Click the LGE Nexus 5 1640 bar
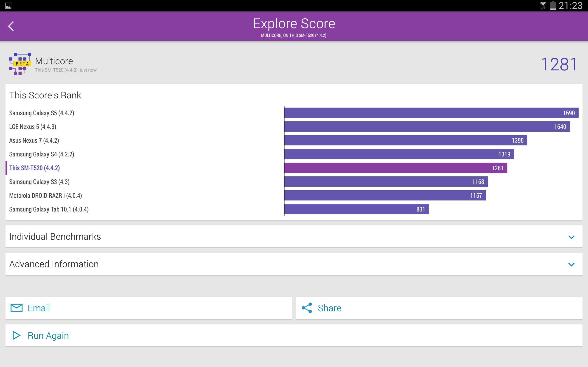This screenshot has width=588, height=367. pyautogui.click(x=427, y=127)
